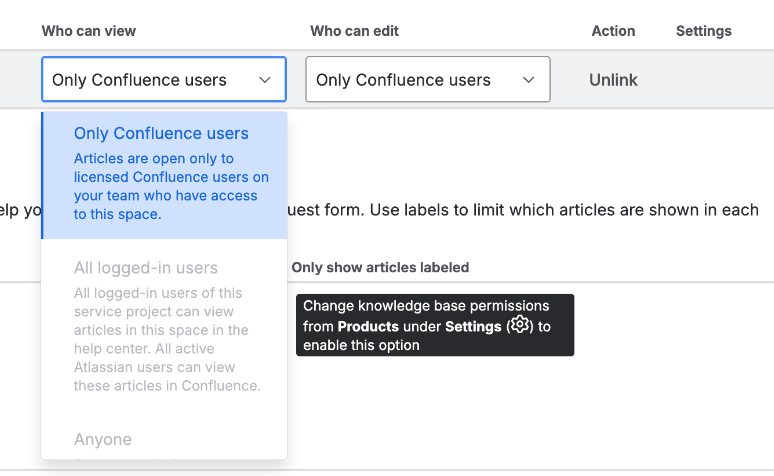Click the 'Settings' column header
The height and width of the screenshot is (476, 774).
(x=703, y=31)
